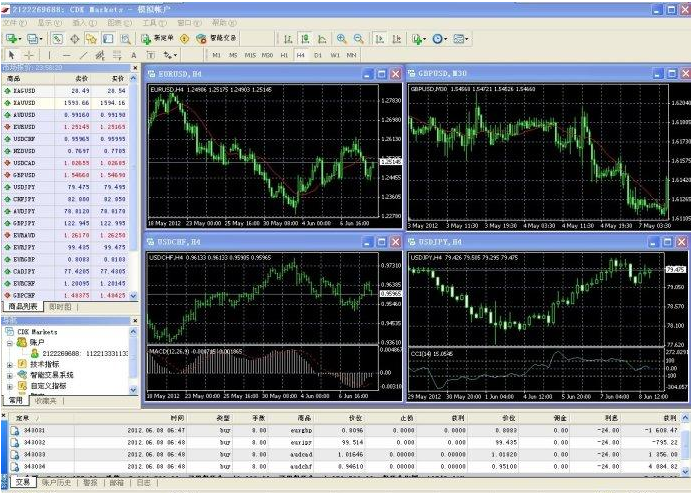692x493 pixels.
Task: Open the 帮助 menu
Action: (x=224, y=23)
